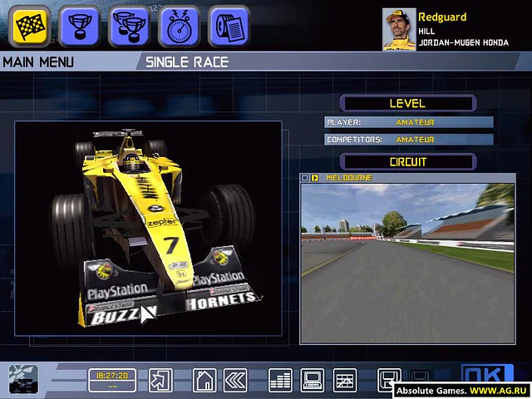Open the computer monitor settings icon
532x399 pixels.
[313, 380]
